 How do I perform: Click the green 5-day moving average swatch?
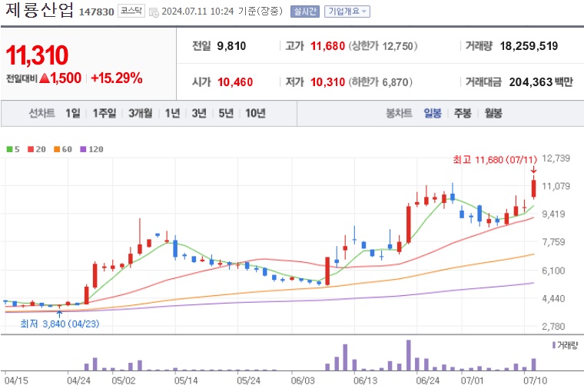pos(10,149)
